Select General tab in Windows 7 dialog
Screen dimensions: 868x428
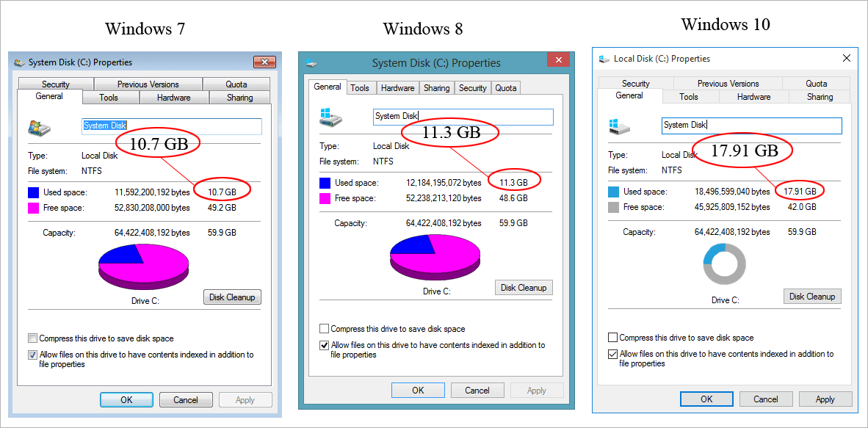[x=49, y=96]
